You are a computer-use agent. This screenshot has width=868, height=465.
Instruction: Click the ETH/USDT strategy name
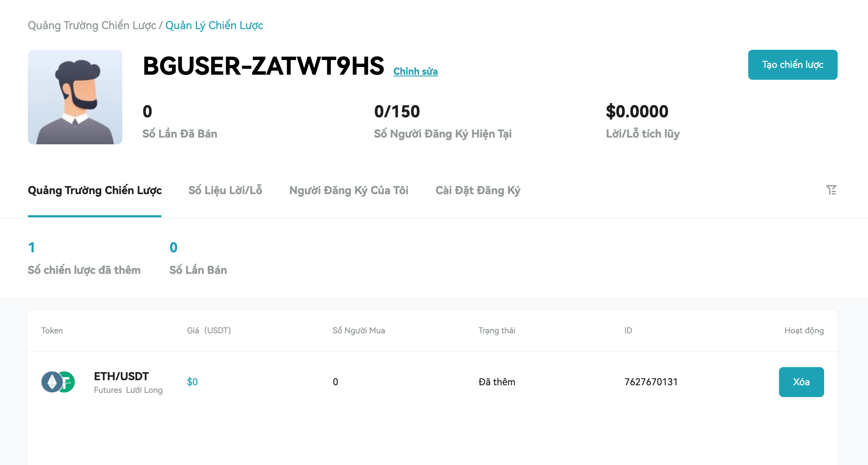pos(121,376)
